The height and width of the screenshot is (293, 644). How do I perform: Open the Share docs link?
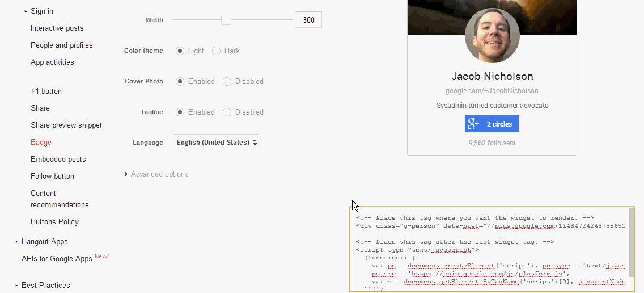click(40, 108)
